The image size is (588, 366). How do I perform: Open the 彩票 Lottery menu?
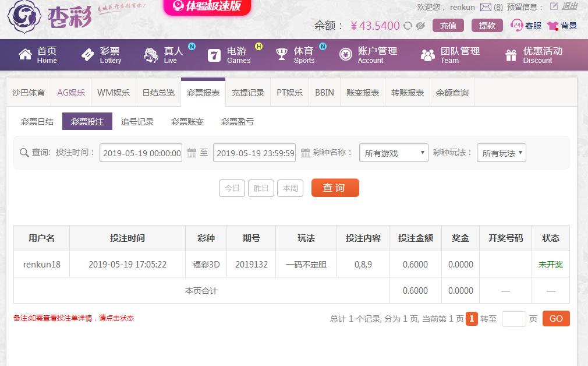click(101, 55)
